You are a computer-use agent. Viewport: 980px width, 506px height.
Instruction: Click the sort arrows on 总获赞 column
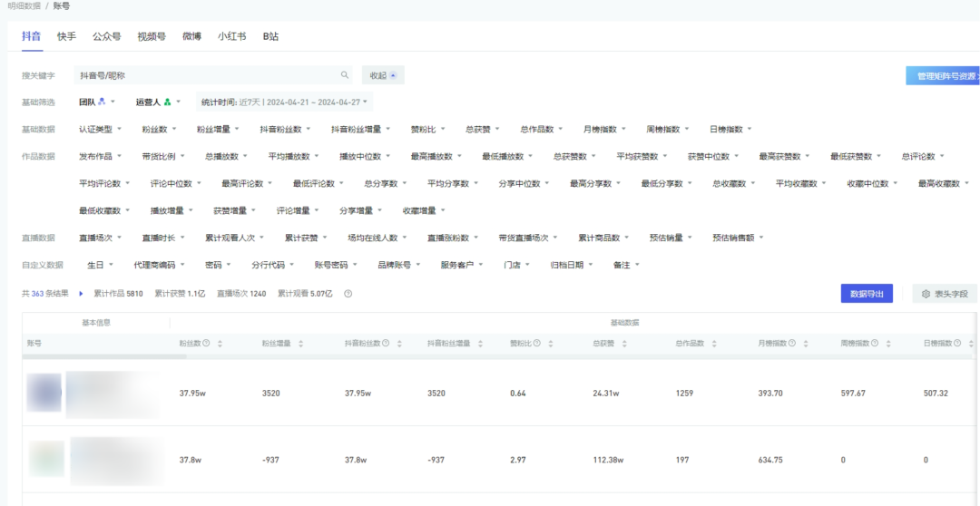tap(632, 344)
